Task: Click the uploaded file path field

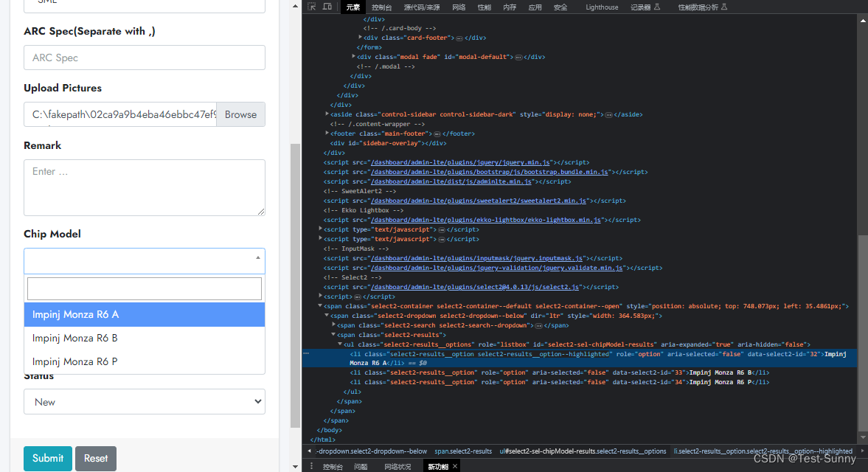Action: point(120,114)
